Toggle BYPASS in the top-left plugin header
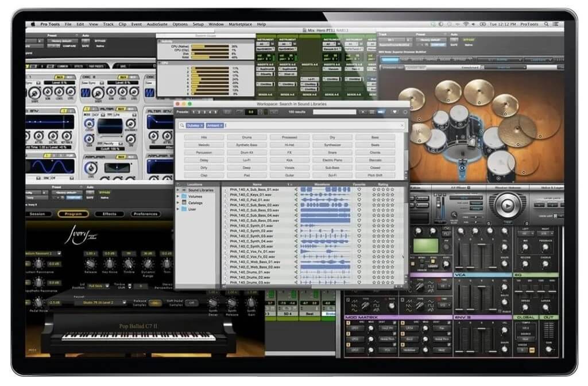 point(100,41)
